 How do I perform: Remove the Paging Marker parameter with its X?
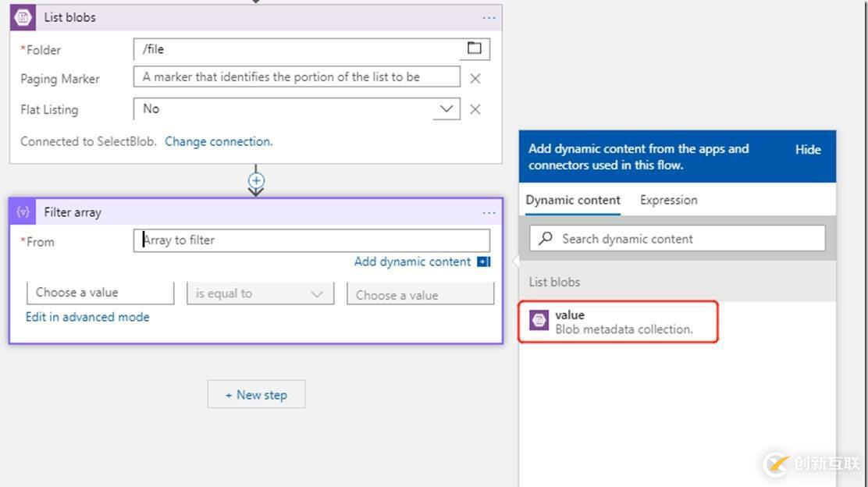[475, 79]
